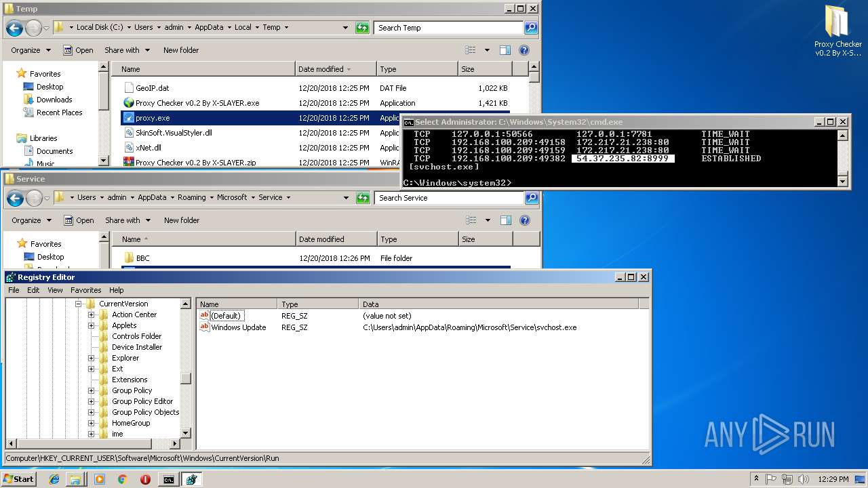This screenshot has height=488, width=868.
Task: Click Refresh icon in Temp window address bar
Action: click(363, 28)
